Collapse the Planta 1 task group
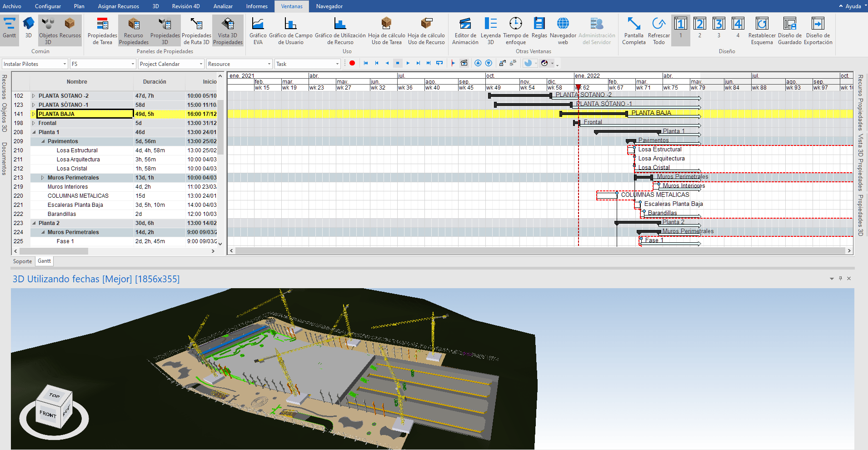The height and width of the screenshot is (450, 868). coord(34,132)
